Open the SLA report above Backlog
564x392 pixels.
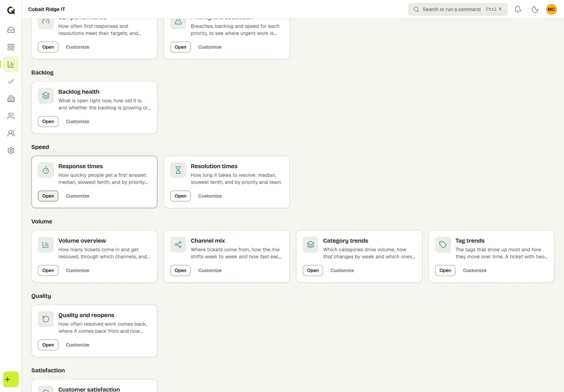(x=48, y=47)
